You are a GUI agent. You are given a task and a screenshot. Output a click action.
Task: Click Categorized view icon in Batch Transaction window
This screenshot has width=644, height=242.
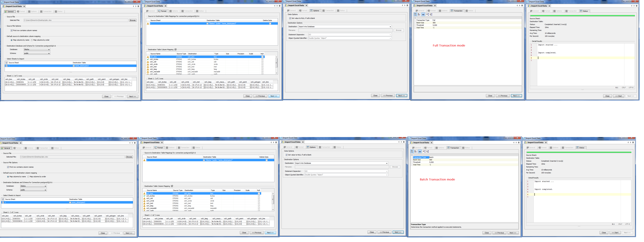click(x=412, y=151)
